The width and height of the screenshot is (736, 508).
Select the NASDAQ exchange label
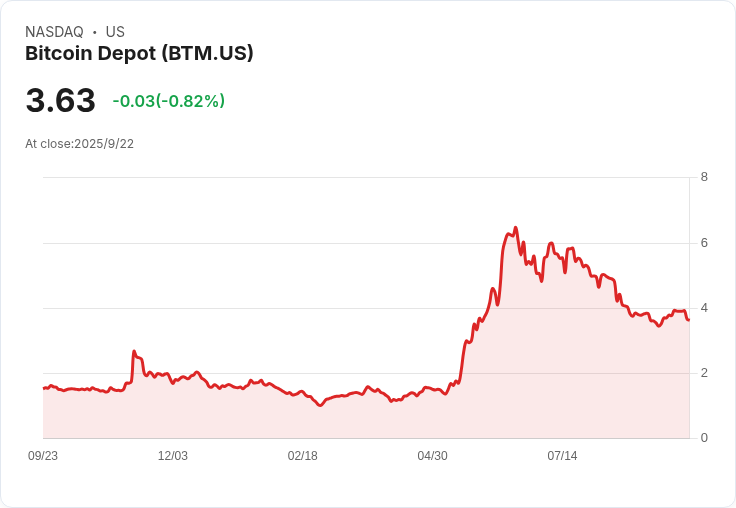click(54, 32)
